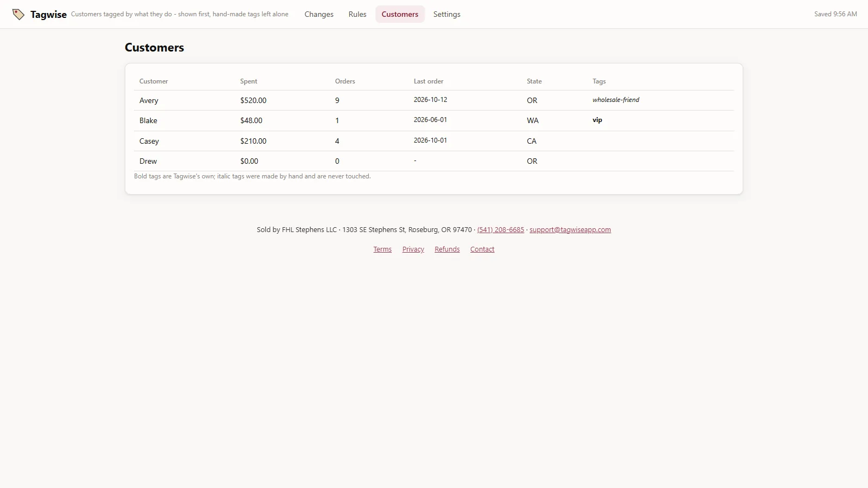868x488 pixels.
Task: Click the support@tagwiseapp.com email link
Action: pyautogui.click(x=570, y=230)
